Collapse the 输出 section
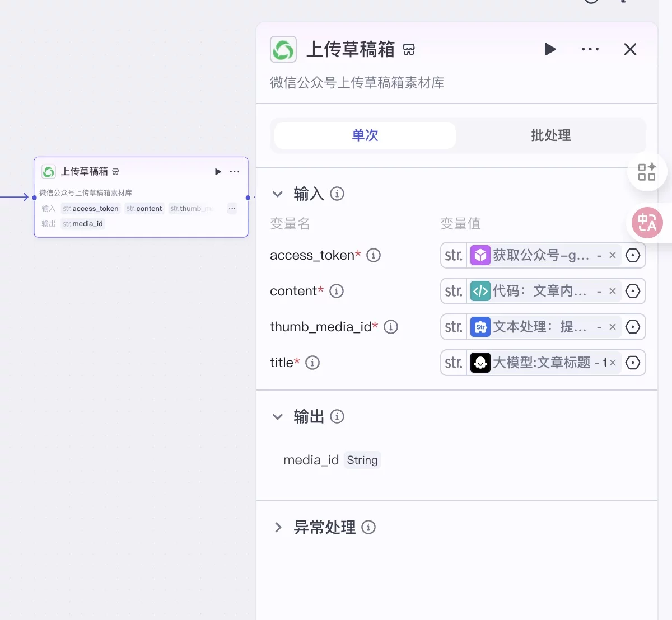The height and width of the screenshot is (620, 672). point(277,417)
